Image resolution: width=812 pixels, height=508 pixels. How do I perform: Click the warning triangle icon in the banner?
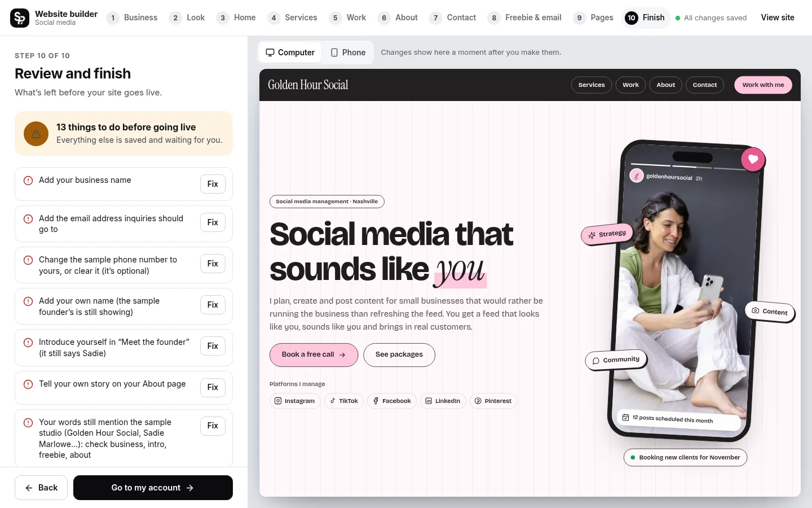tap(36, 134)
